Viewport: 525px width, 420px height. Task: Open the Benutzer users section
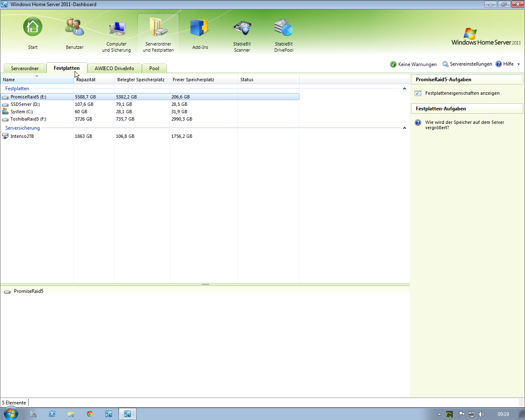coord(75,27)
